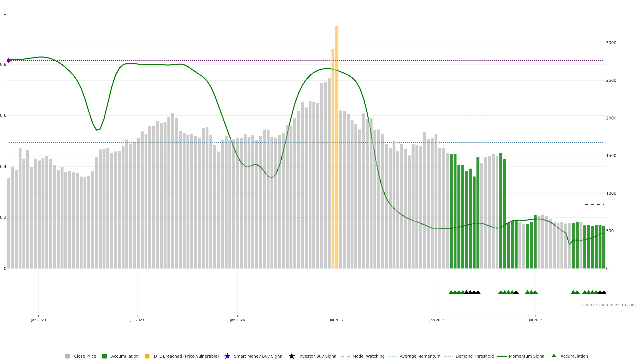Click the Jan 2025 axis label
This screenshot has height=362, width=644.
[437, 320]
